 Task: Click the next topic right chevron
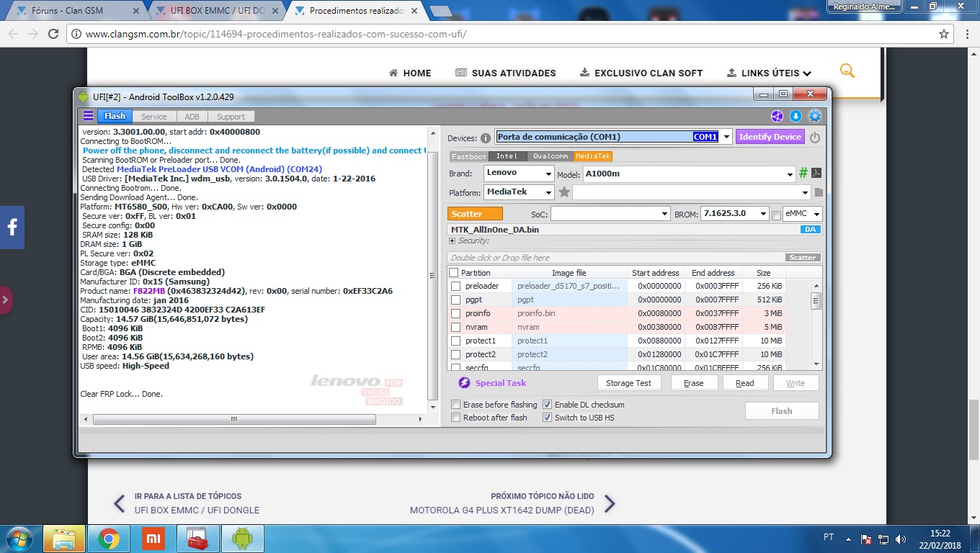pyautogui.click(x=610, y=503)
